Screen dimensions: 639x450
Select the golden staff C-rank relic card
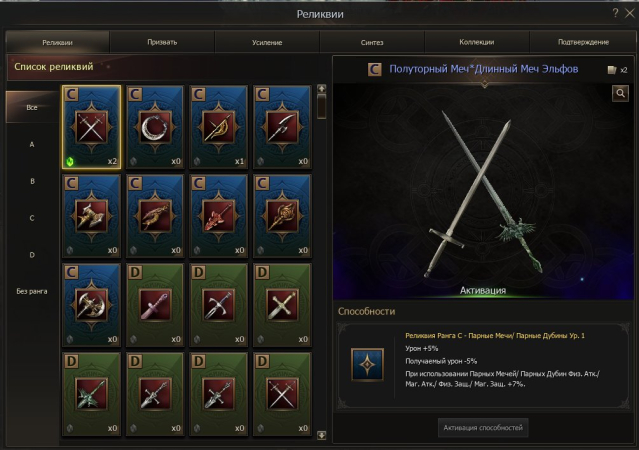tap(282, 216)
